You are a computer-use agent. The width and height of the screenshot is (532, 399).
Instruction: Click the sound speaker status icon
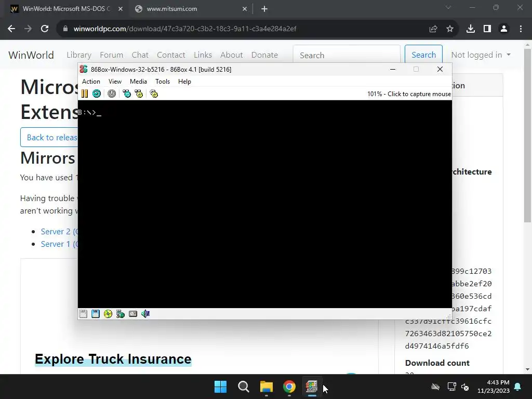click(145, 314)
